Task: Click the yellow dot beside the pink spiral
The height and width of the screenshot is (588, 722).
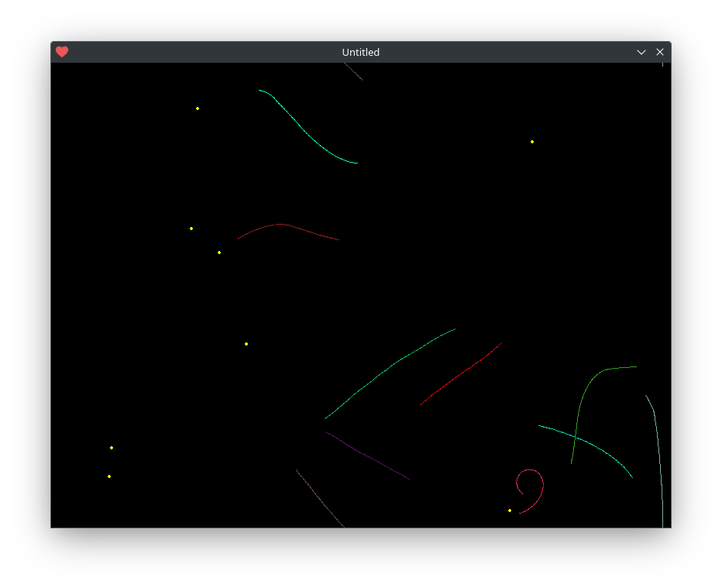Action: [510, 511]
